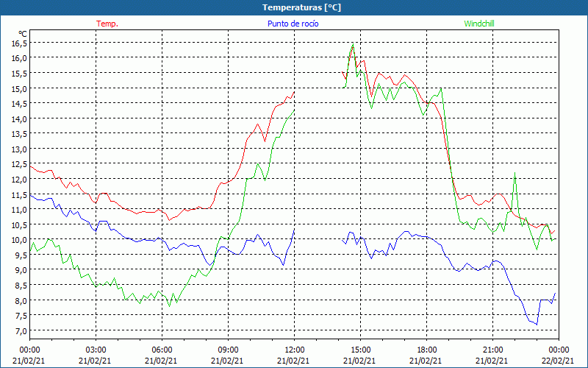Image resolution: width=588 pixels, height=368 pixels.
Task: Click the '14,0' y-axis value
Action: coord(19,119)
